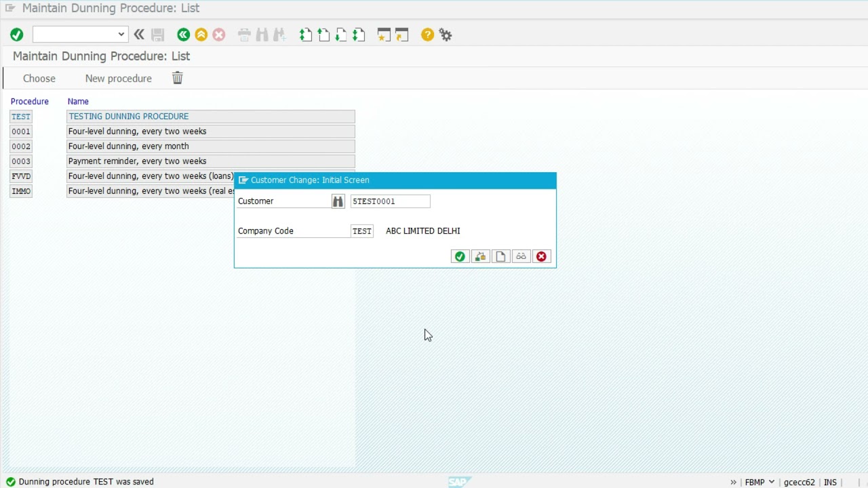868x488 pixels.
Task: Go to next page icon
Action: tap(341, 35)
